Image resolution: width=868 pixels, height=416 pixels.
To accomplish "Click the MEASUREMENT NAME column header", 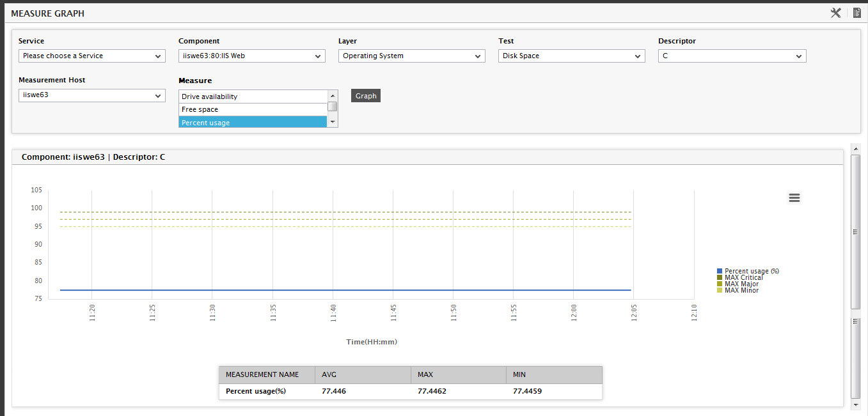I will pos(267,374).
